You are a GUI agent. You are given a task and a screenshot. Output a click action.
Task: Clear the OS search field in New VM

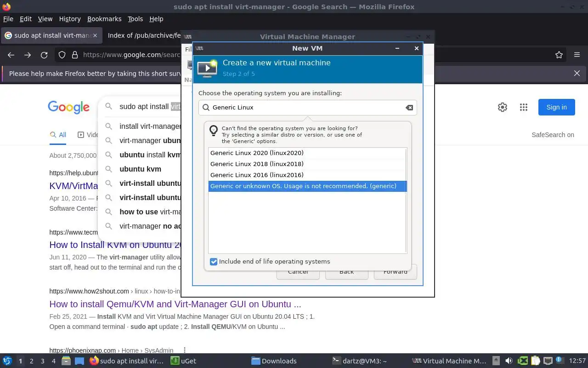click(409, 107)
